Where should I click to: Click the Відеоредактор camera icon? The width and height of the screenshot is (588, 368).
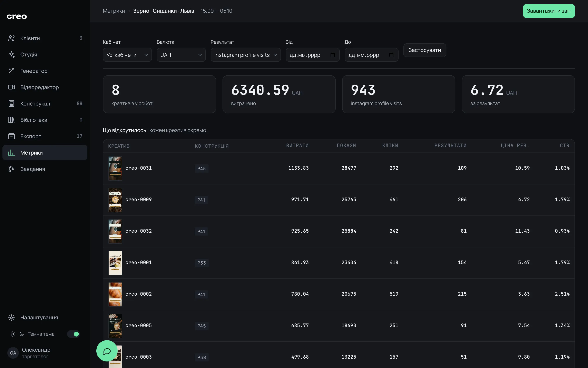[11, 87]
